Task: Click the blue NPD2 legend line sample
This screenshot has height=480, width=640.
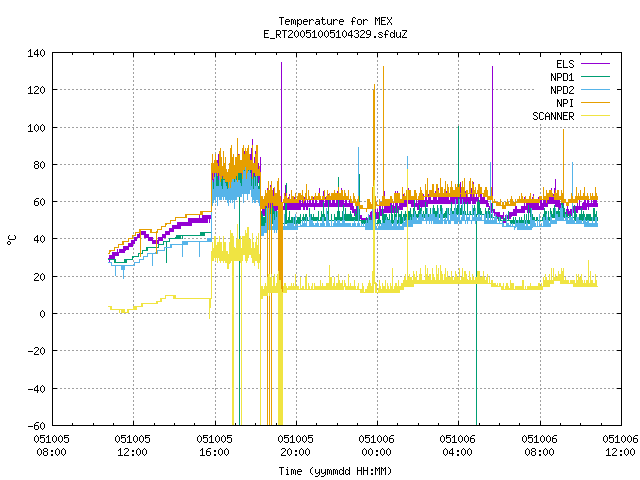Action: click(x=596, y=89)
